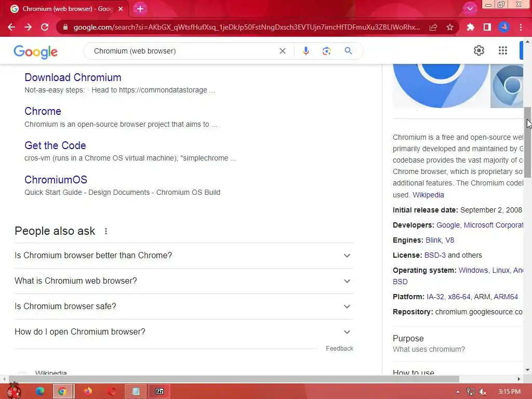Open the large Chromium logo image
532x399 pixels.
(441, 86)
